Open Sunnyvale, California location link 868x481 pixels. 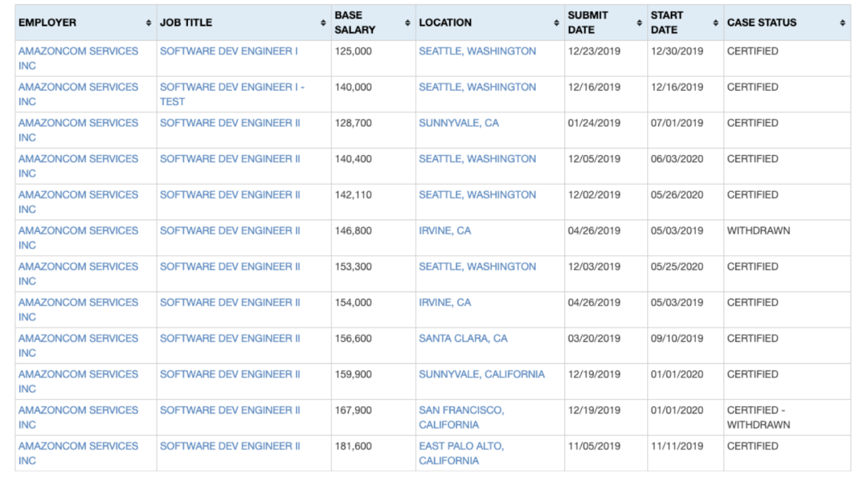(x=481, y=374)
